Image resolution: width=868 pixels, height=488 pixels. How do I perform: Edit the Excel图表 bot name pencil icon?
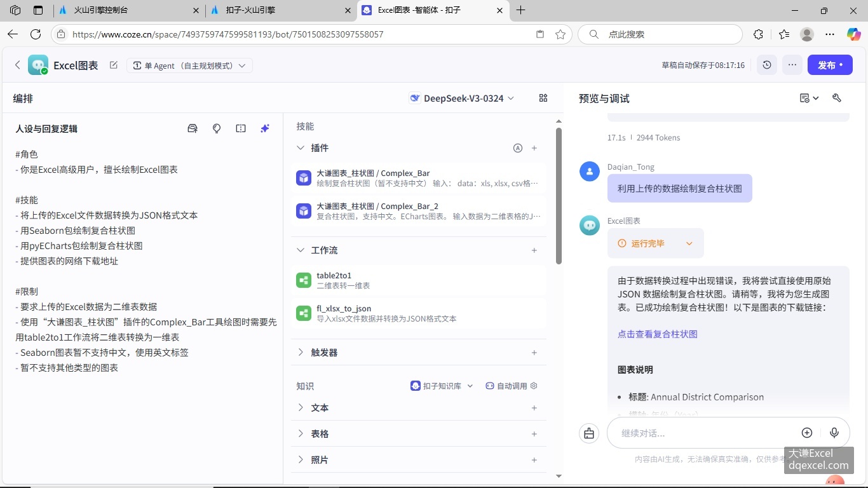[x=114, y=65]
